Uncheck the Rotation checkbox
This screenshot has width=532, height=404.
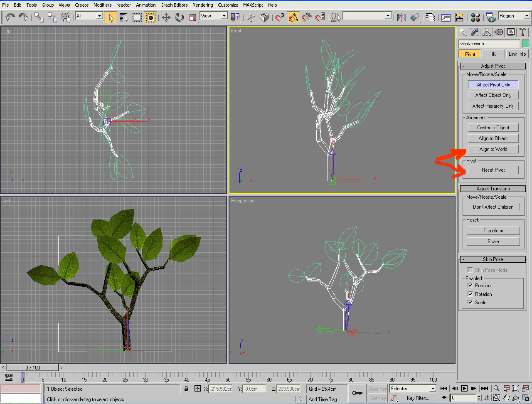470,294
